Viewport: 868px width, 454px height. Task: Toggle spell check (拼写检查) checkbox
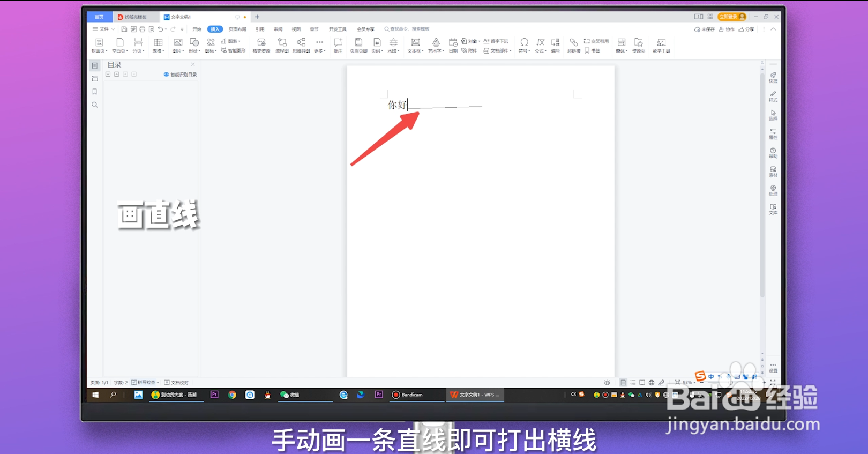tap(145, 383)
